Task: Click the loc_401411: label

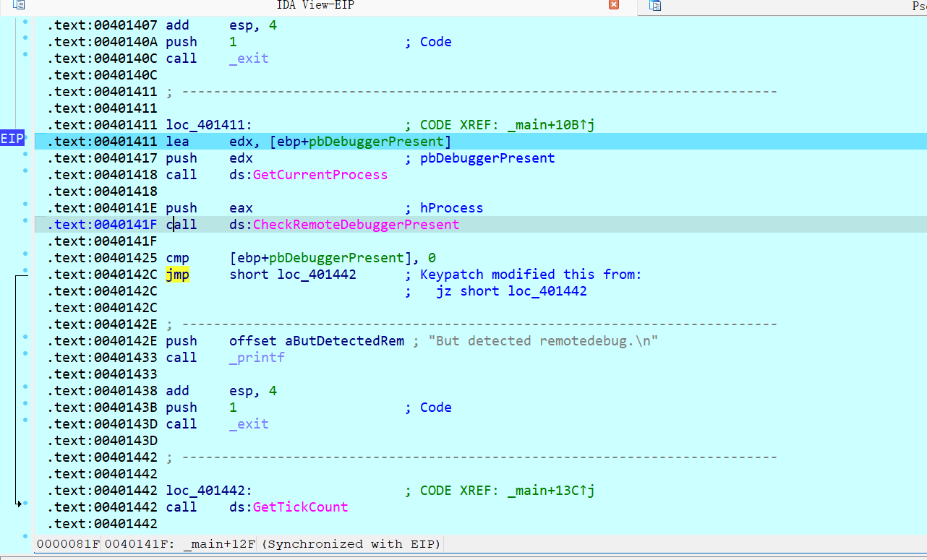Action: click(x=209, y=125)
